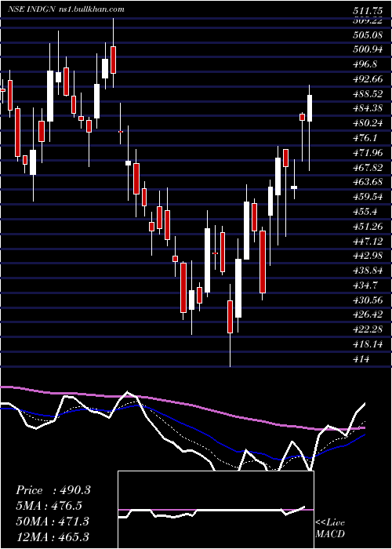Screen dimensions: 392x549
Task: Click the 459.54 price axis label
Action: (x=368, y=197)
